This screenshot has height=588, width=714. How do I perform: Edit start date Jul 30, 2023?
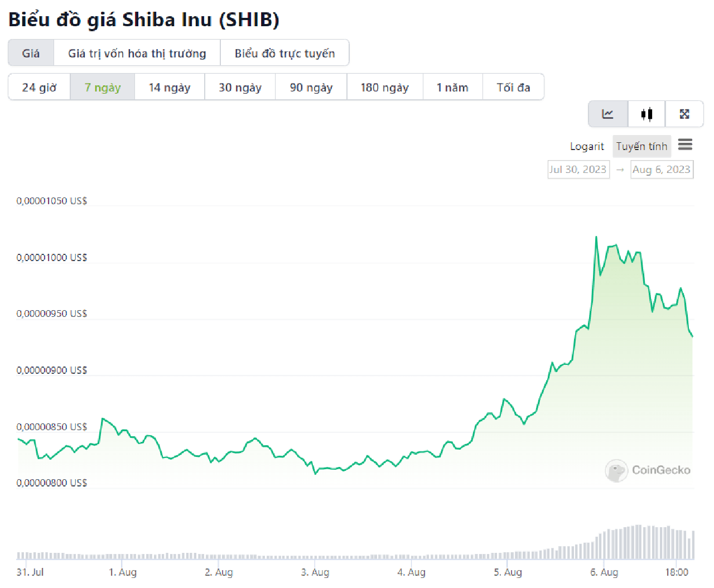click(578, 170)
